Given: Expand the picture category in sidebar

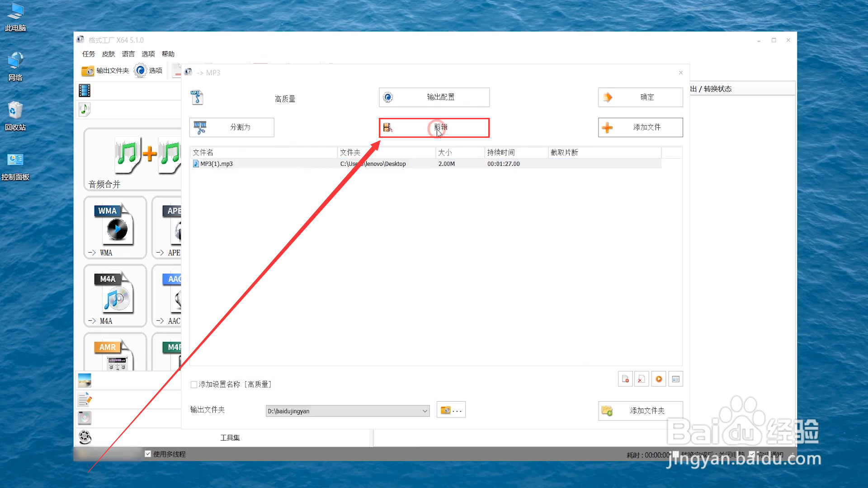Looking at the screenshot, I should tap(85, 380).
